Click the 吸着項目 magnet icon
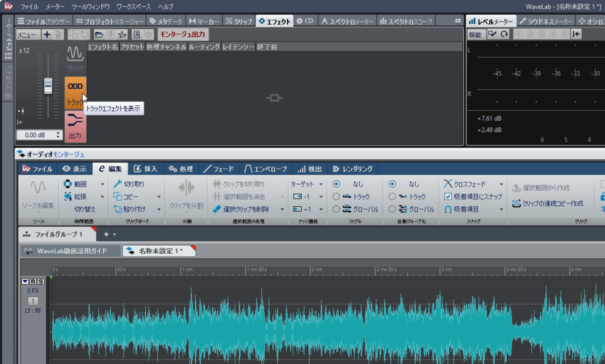The image size is (605, 364). [448, 209]
